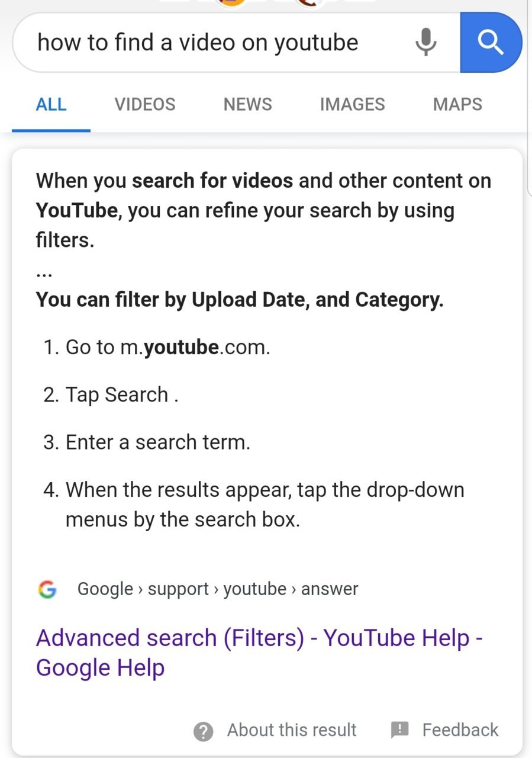Click the bold filter by Upload Date line

coord(240,300)
